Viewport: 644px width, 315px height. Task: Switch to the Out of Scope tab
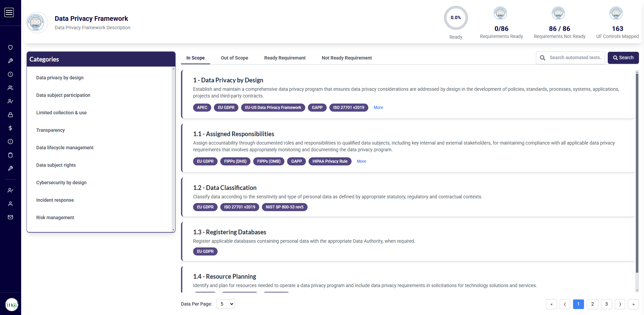click(x=234, y=58)
